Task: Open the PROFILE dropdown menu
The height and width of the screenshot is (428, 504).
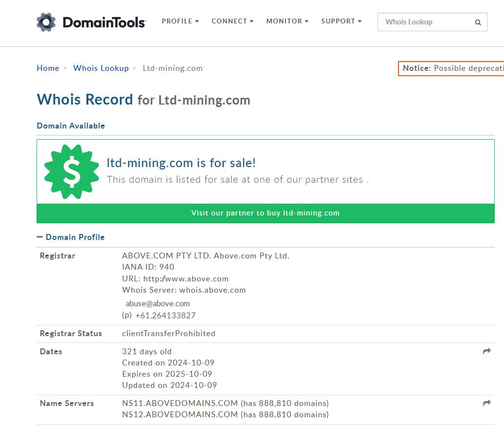Action: [x=180, y=21]
